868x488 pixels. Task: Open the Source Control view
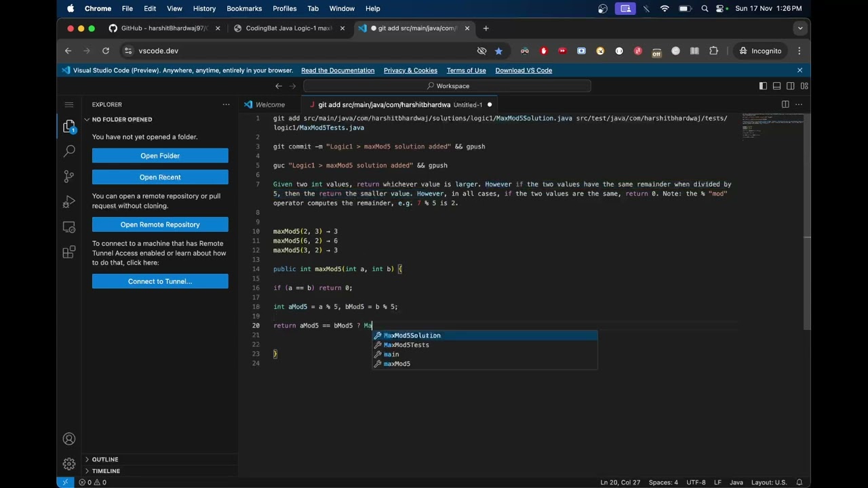pos(68,176)
